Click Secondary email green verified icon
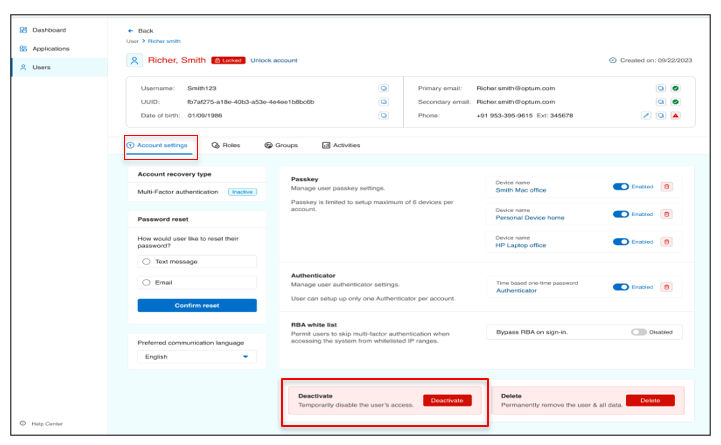Image resolution: width=721 pixels, height=445 pixels. 675,102
